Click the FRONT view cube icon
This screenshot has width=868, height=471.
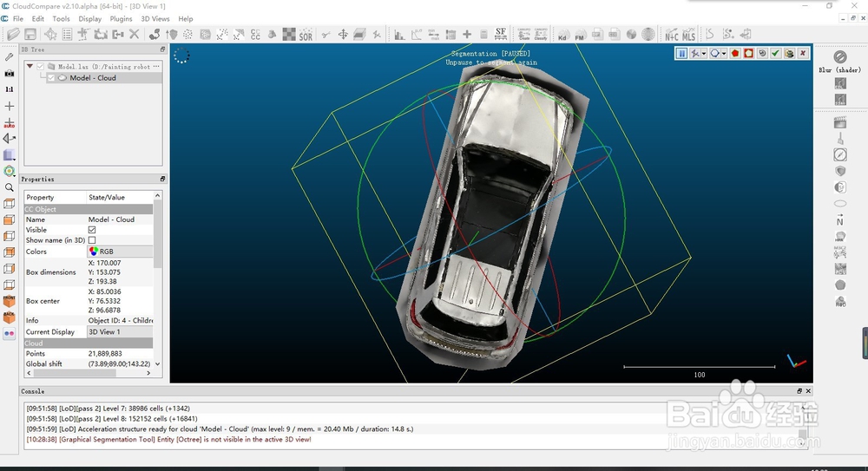10,301
